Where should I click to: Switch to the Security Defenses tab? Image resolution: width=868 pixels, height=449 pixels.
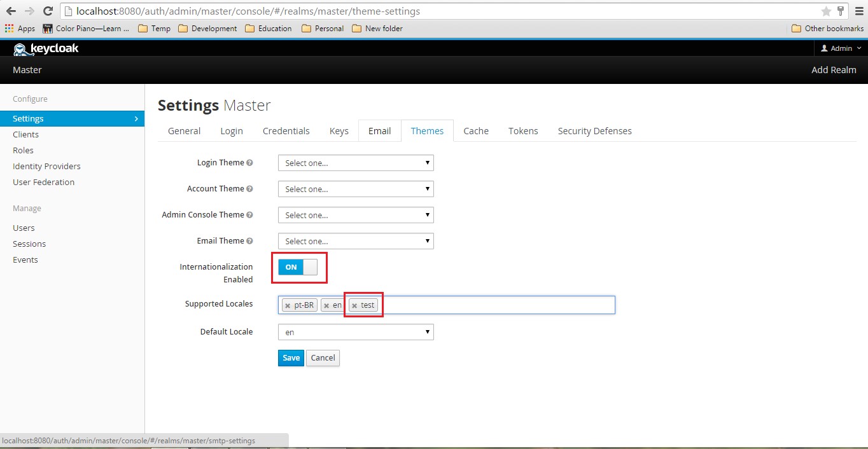[x=594, y=131]
